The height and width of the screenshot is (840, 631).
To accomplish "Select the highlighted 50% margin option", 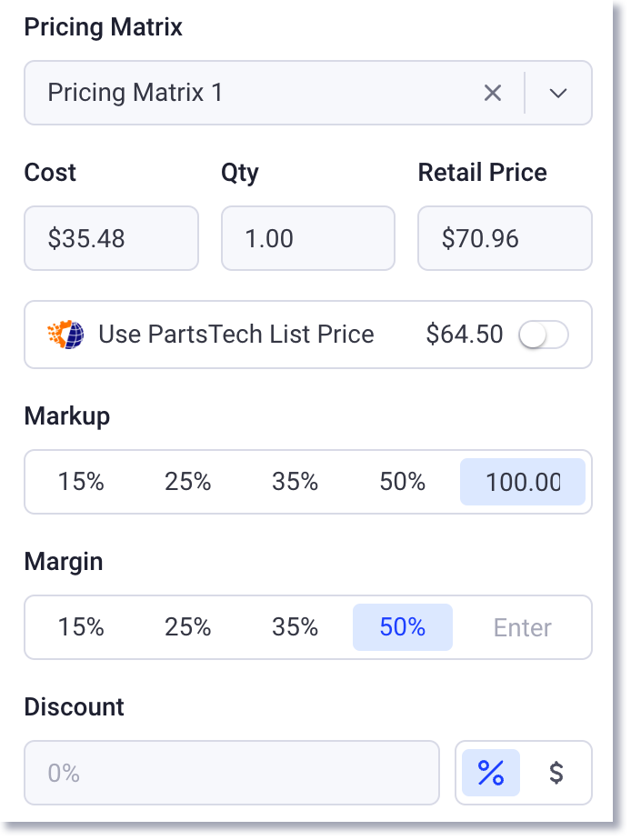I will pos(402,627).
